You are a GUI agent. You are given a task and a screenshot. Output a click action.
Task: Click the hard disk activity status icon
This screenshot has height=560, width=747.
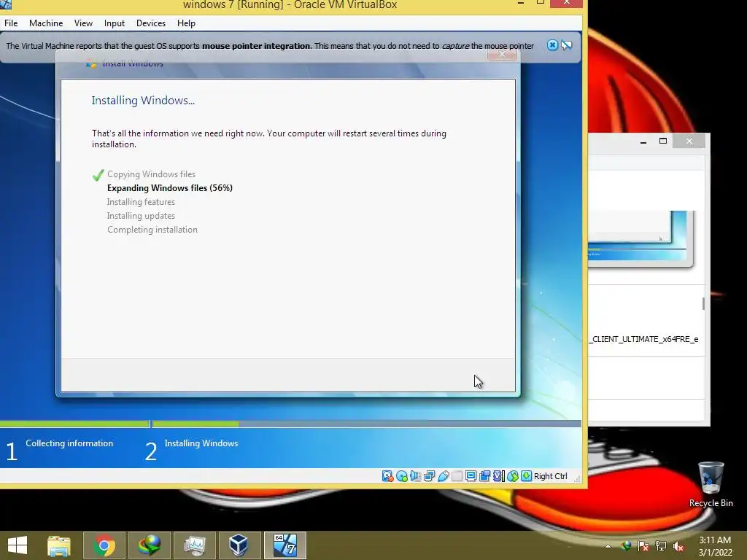click(x=387, y=475)
